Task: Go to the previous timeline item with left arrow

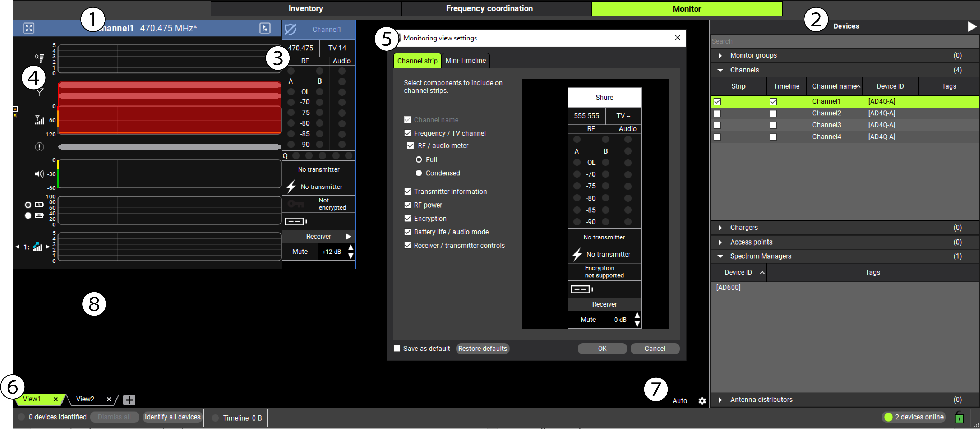Action: [x=17, y=247]
